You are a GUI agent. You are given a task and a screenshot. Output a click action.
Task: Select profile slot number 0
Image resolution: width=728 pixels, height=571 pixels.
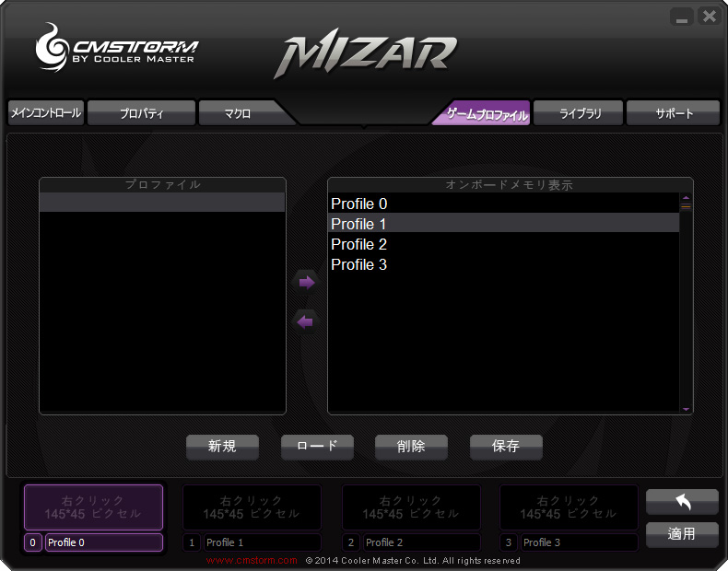click(32, 542)
